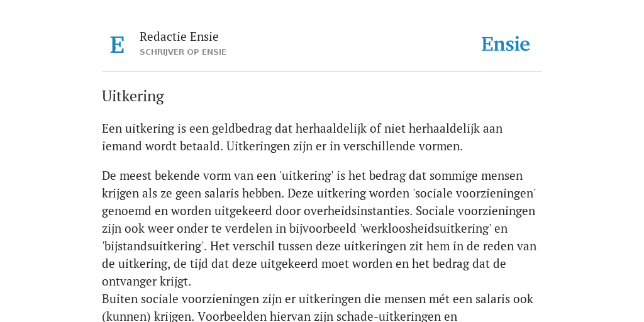This screenshot has width=644, height=322.
Task: Click the blue E avatar icon
Action: coord(117,45)
